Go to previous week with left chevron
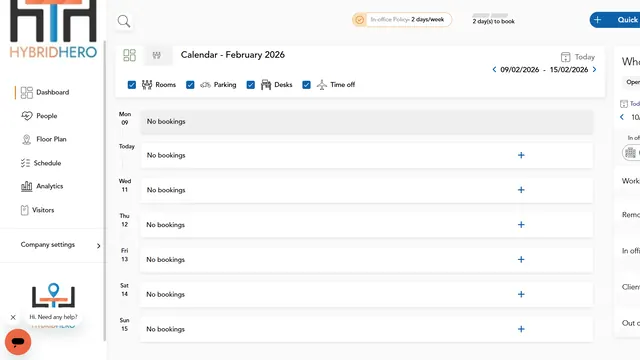 [494, 69]
